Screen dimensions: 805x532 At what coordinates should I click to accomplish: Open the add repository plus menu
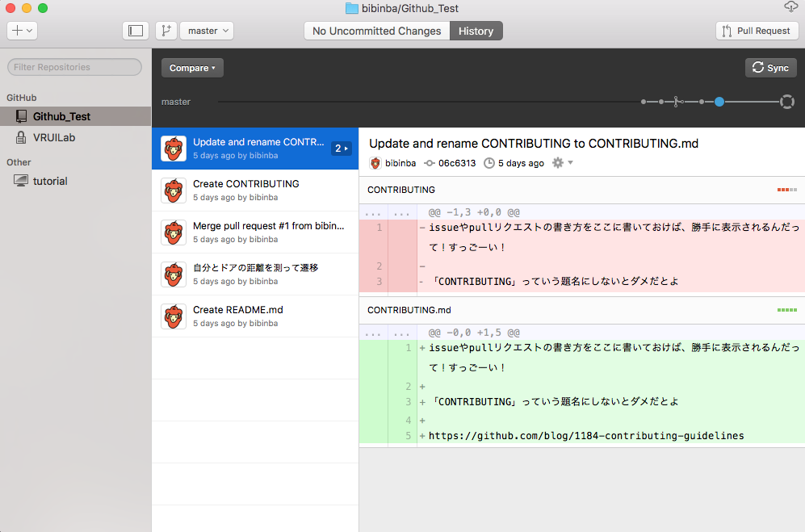(x=22, y=31)
